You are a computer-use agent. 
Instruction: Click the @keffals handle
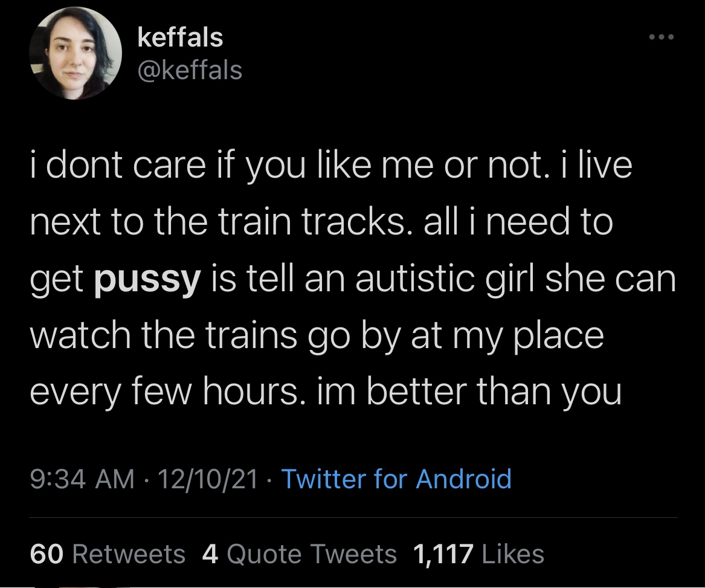point(190,71)
